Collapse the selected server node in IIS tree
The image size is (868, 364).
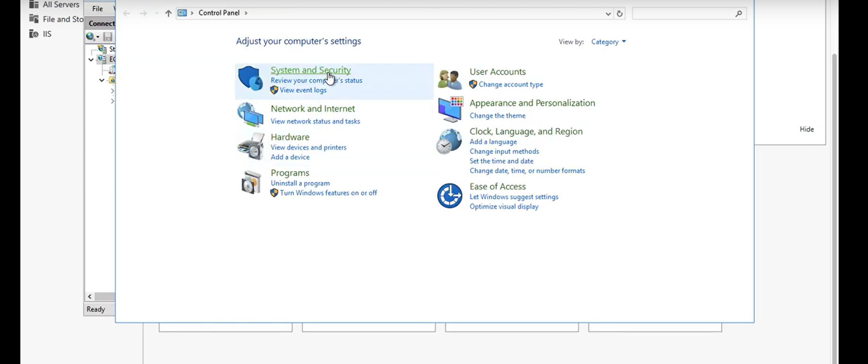click(x=91, y=60)
